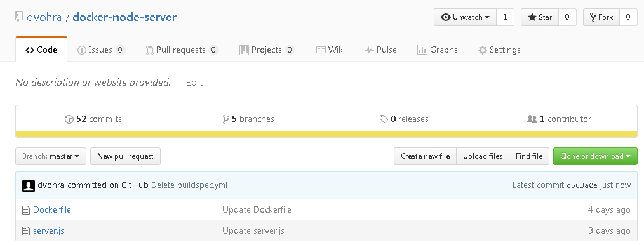
Task: Open the docker-node-server repository link
Action: pos(124,17)
